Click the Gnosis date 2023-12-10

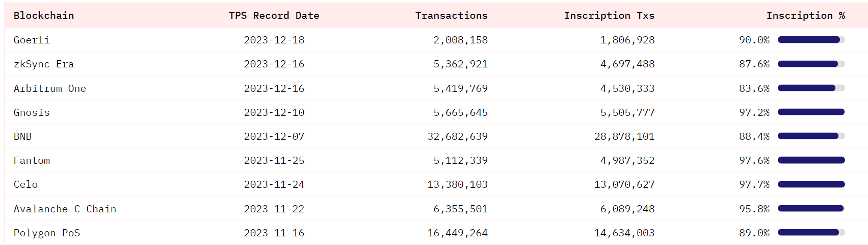pyautogui.click(x=274, y=112)
